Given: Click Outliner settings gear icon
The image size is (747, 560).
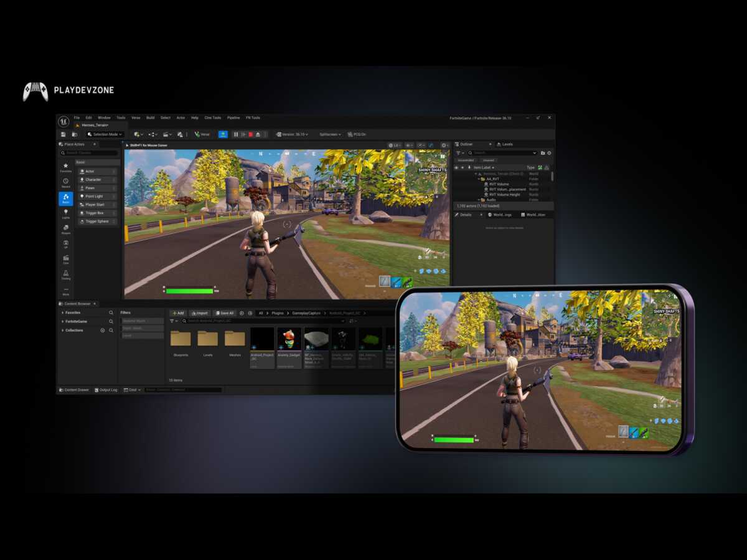Looking at the screenshot, I should click(x=549, y=152).
